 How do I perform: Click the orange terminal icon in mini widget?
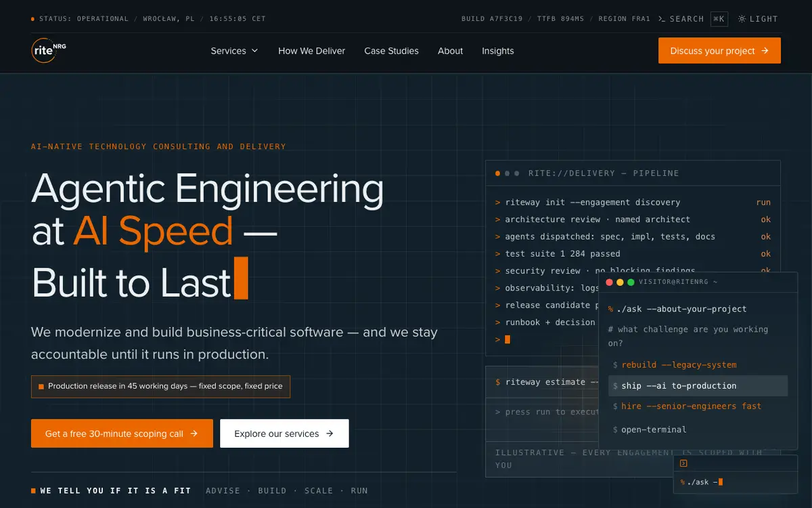683,463
